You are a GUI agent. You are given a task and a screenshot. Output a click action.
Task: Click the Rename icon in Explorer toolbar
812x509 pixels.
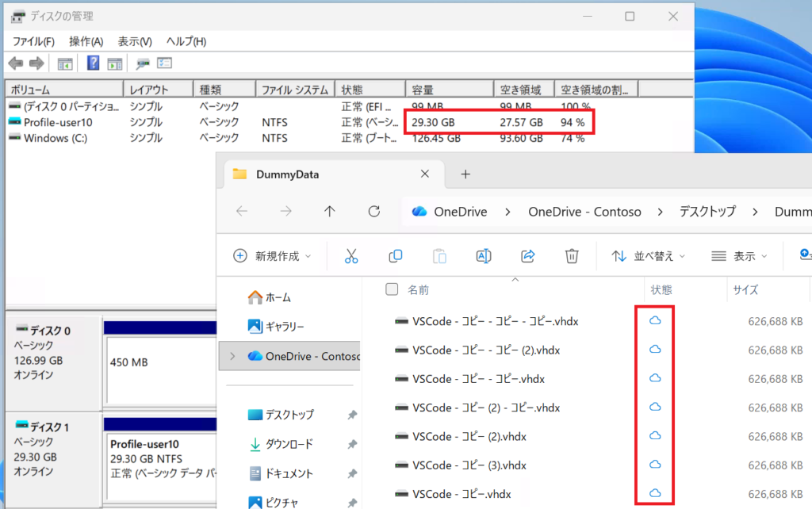pyautogui.click(x=483, y=256)
